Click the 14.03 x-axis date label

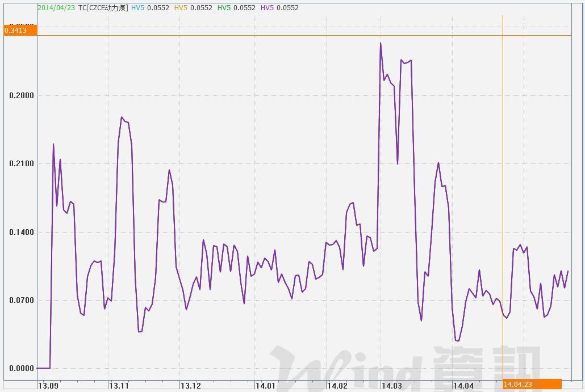click(391, 386)
